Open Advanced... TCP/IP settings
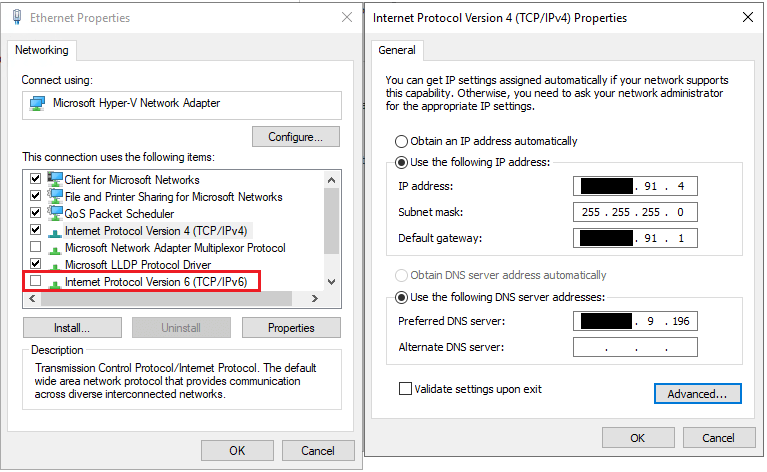 (x=696, y=394)
